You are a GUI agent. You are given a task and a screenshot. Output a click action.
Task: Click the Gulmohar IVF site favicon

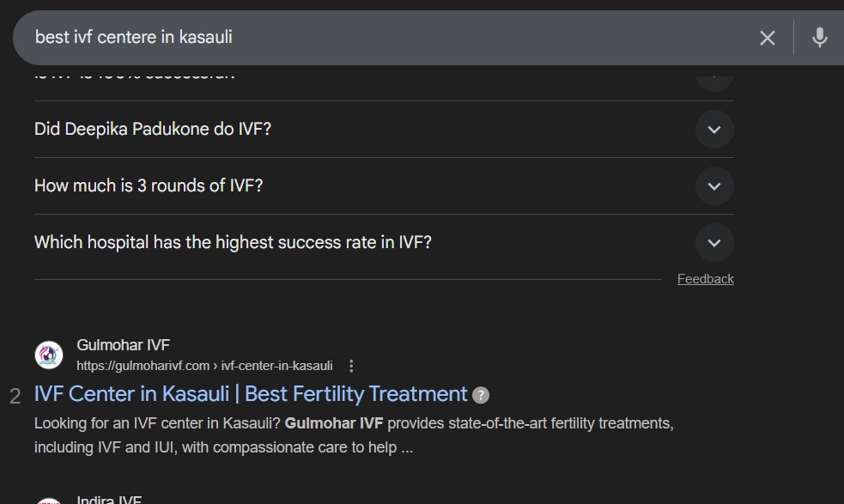49,355
